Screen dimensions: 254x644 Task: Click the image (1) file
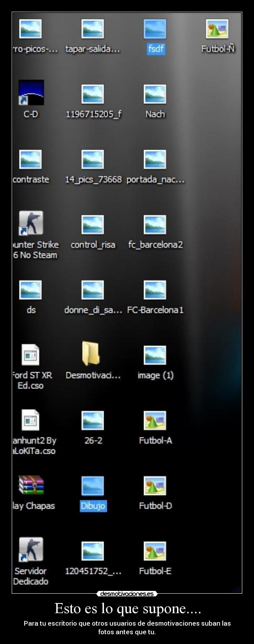tap(155, 355)
